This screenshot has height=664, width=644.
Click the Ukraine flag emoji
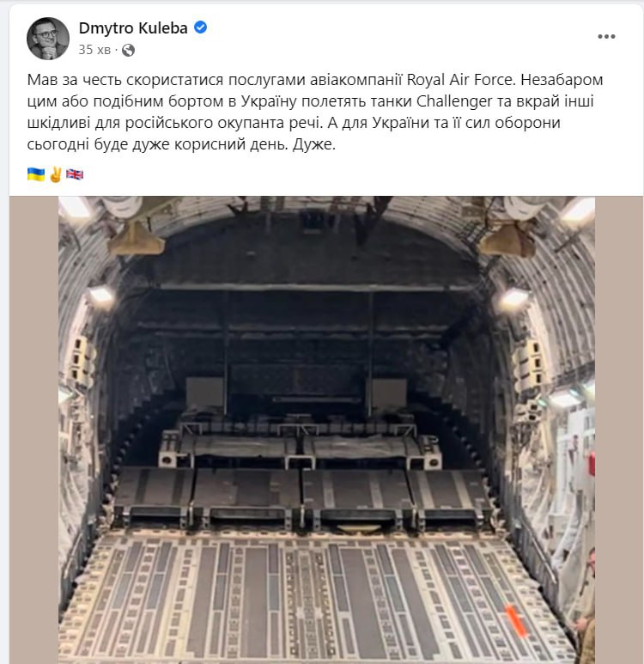tap(36, 174)
